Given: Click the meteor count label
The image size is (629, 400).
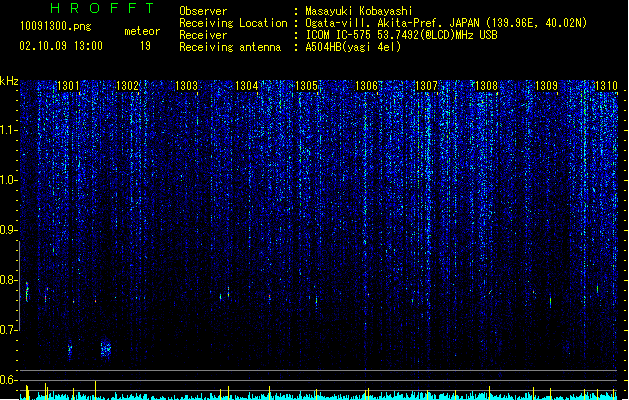Looking at the screenshot, I should coord(142,31).
